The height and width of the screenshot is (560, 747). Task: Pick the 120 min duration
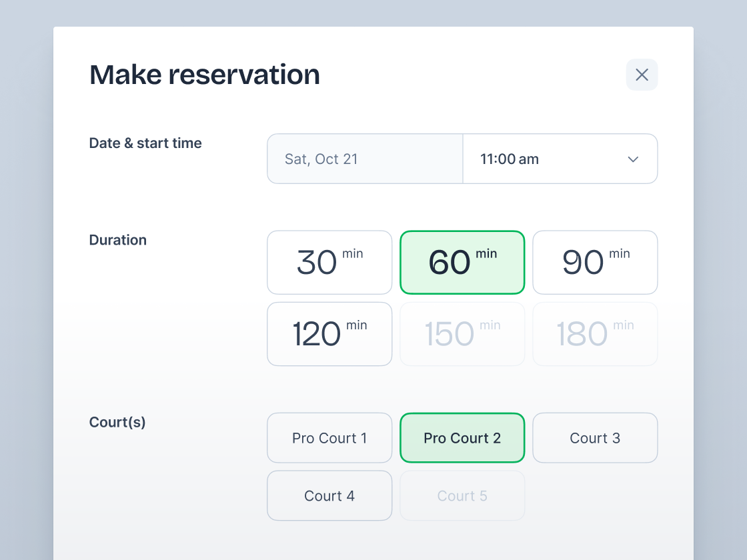(329, 334)
